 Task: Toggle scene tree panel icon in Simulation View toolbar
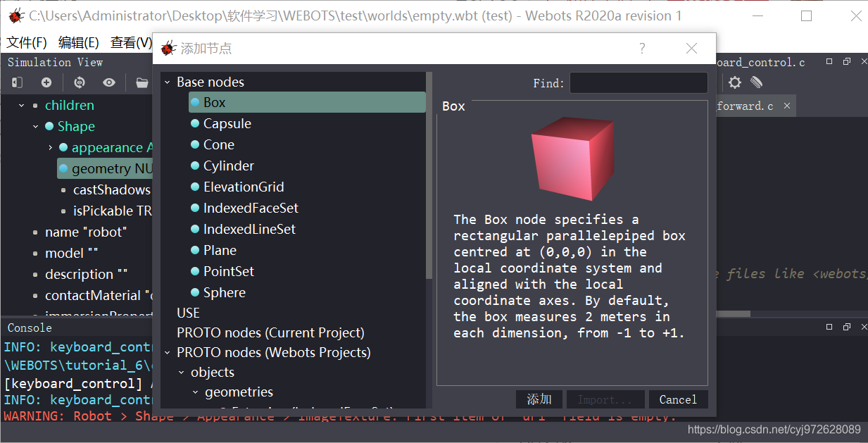point(17,83)
